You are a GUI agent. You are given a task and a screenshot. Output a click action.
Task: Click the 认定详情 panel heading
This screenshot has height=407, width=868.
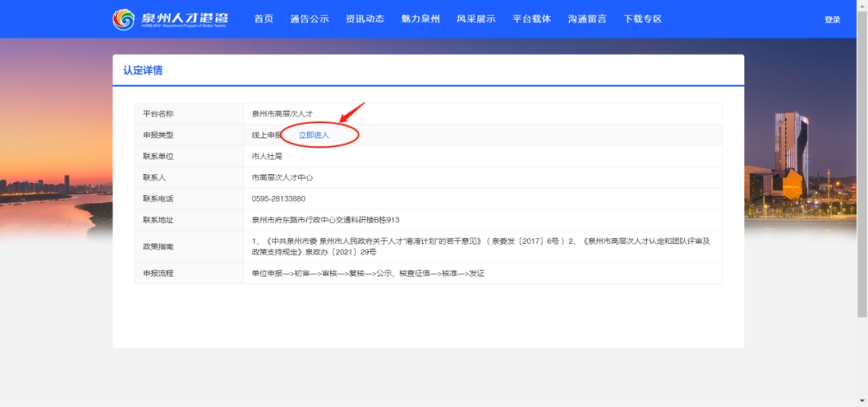143,71
